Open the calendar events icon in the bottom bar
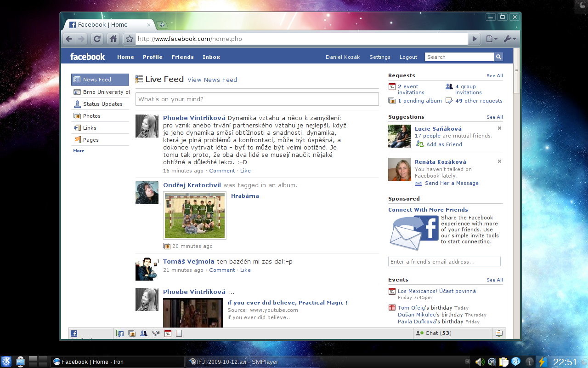588x368 pixels. coord(168,333)
